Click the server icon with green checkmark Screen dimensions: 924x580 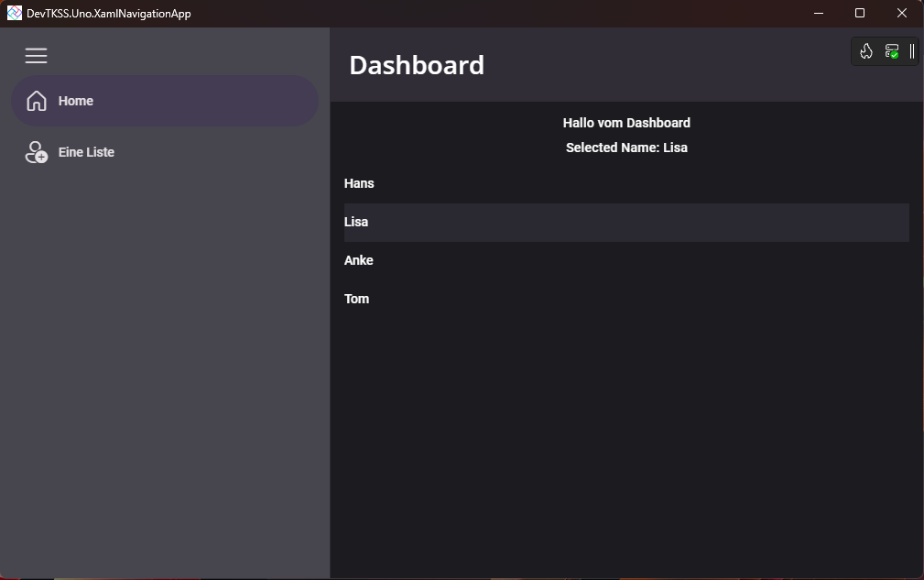(890, 51)
